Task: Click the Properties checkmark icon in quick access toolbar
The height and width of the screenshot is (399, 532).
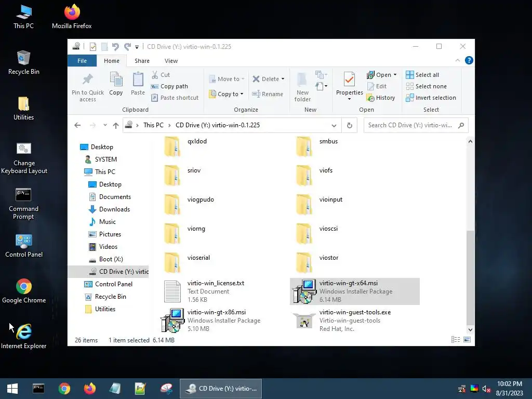Action: click(92, 46)
